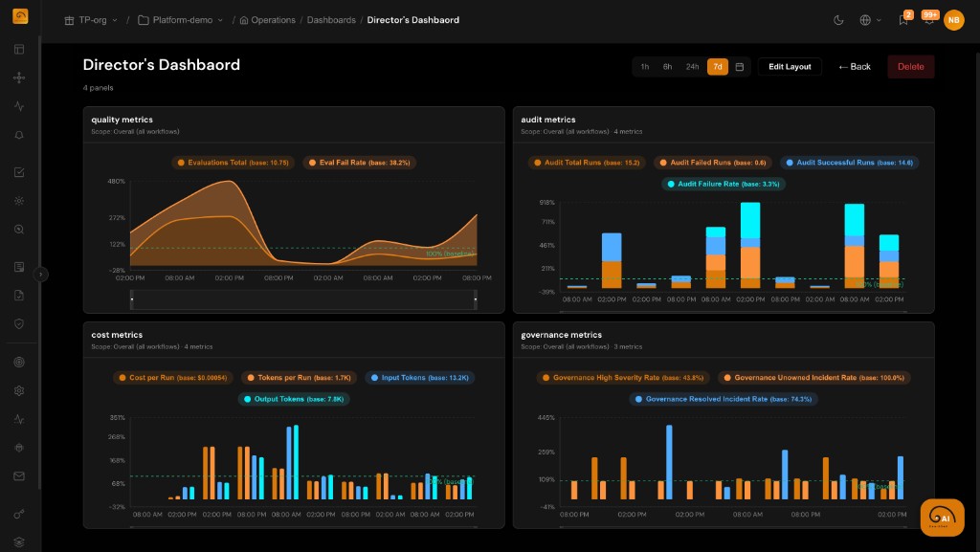Open the mail envelope icon in sidebar
The image size is (980, 552).
[19, 476]
